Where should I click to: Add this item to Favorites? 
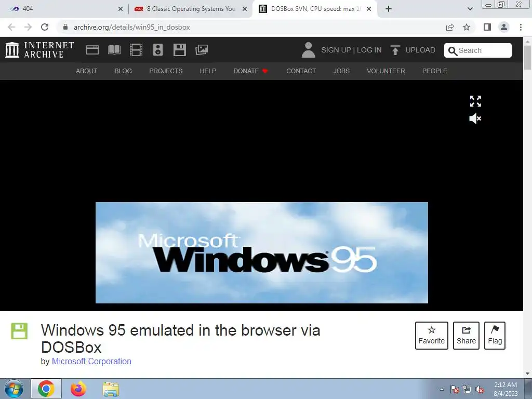tap(432, 336)
